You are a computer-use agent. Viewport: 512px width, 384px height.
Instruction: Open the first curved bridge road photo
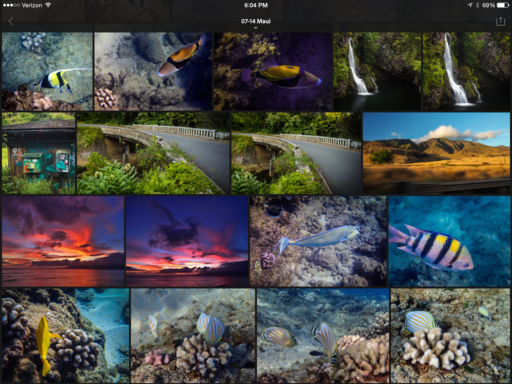click(153, 153)
